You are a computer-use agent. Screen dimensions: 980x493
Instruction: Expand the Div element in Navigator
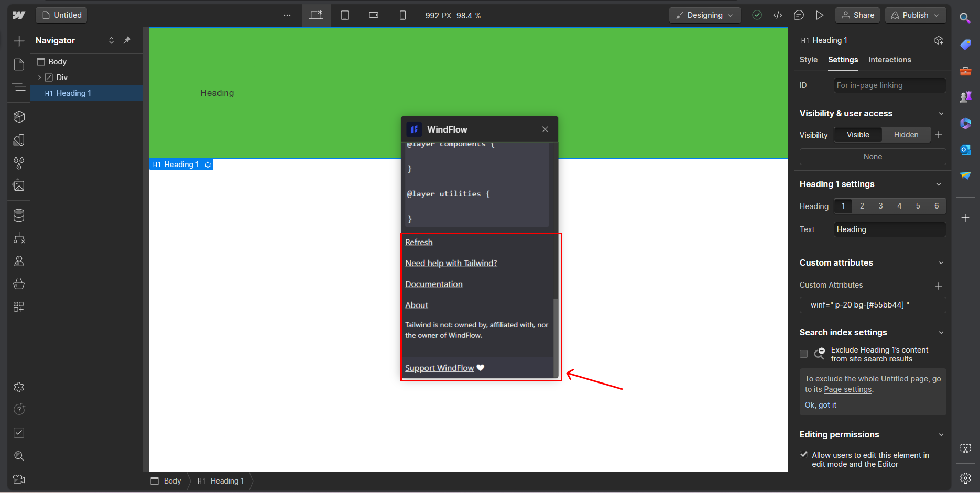(39, 78)
